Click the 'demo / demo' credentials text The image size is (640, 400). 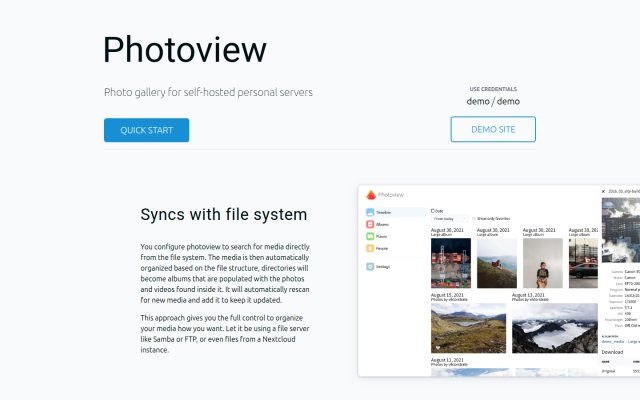[493, 101]
